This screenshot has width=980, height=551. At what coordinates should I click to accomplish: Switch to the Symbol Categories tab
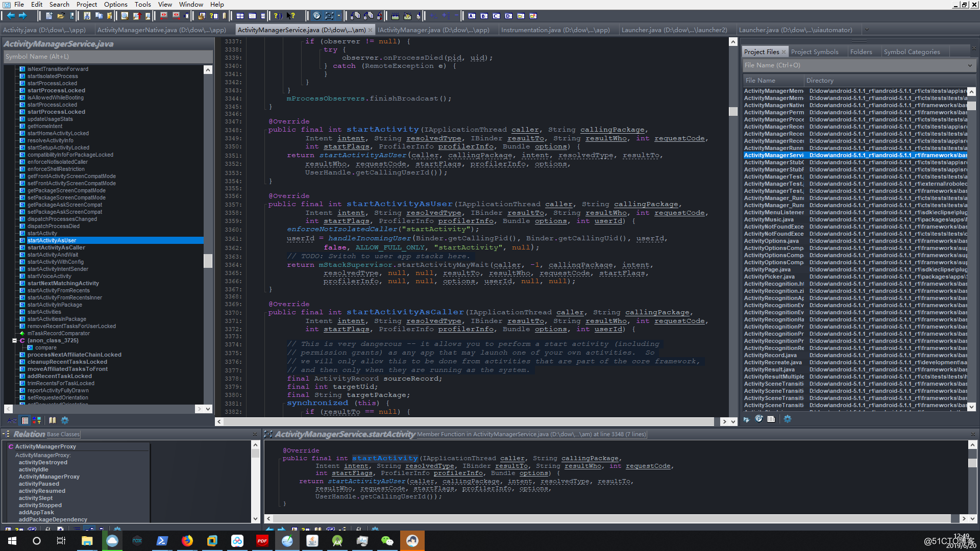tap(912, 52)
